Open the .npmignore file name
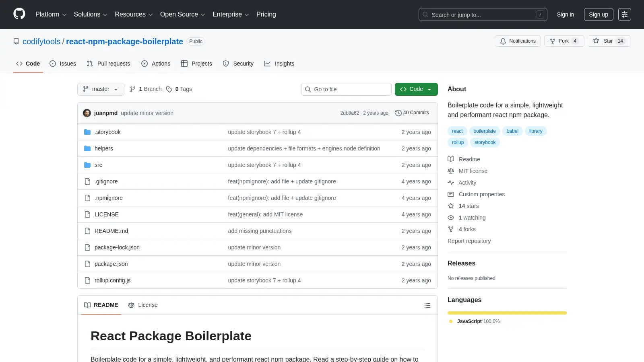The width and height of the screenshot is (644, 362). (109, 198)
